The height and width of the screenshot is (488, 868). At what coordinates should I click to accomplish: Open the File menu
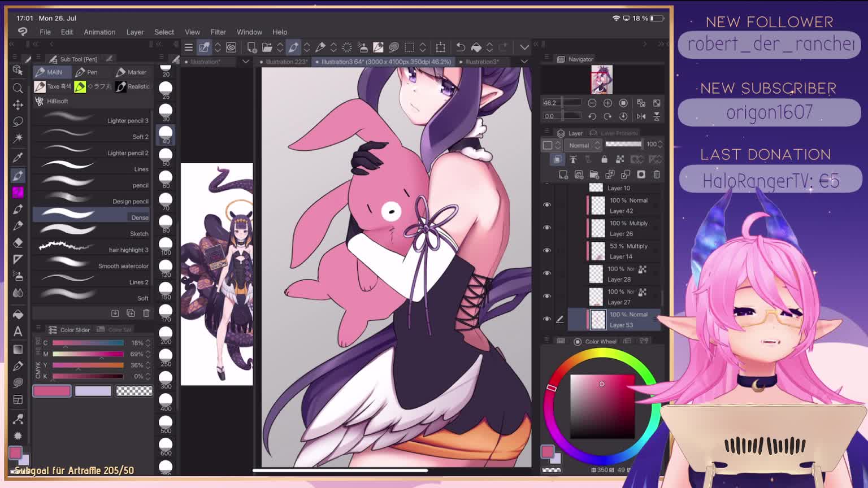(45, 32)
